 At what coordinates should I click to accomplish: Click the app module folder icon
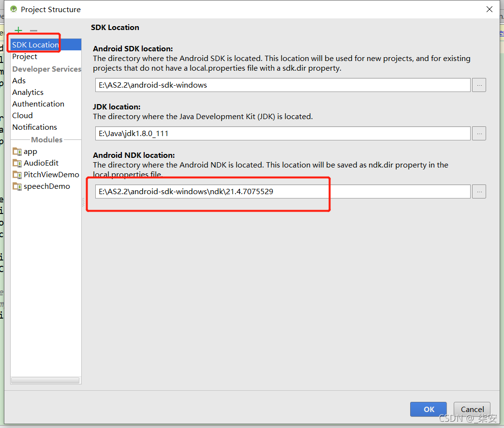click(x=17, y=151)
